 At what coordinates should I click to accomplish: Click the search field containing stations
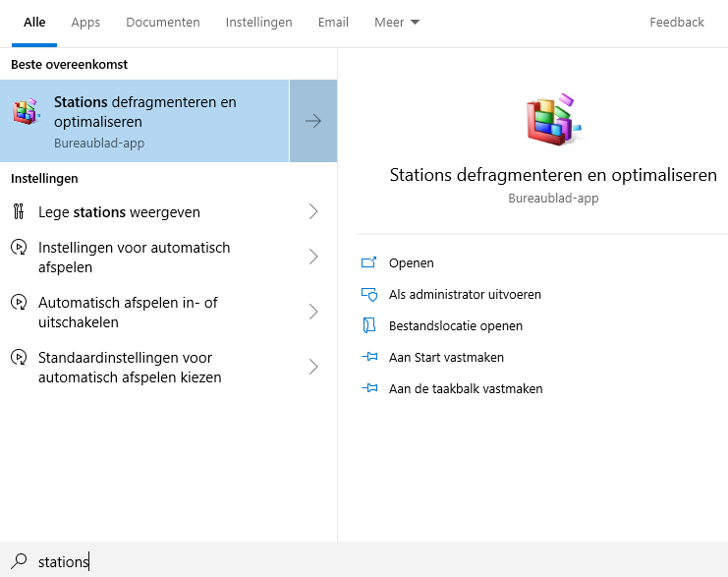(x=373, y=561)
